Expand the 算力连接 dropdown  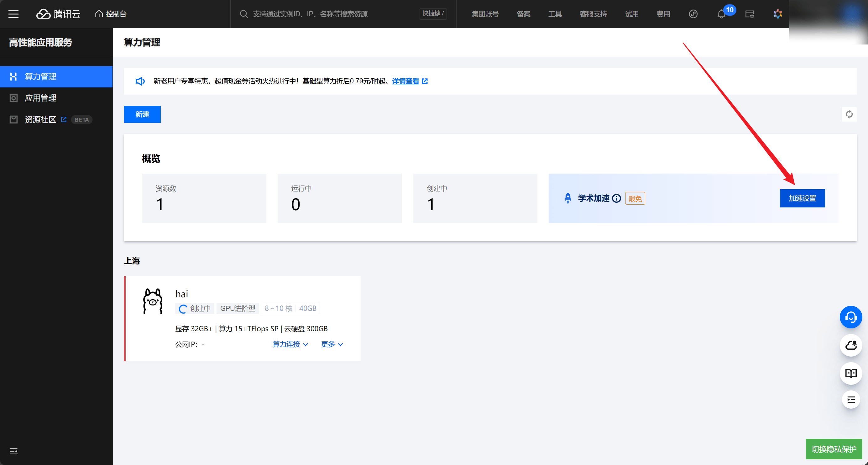[x=290, y=344]
